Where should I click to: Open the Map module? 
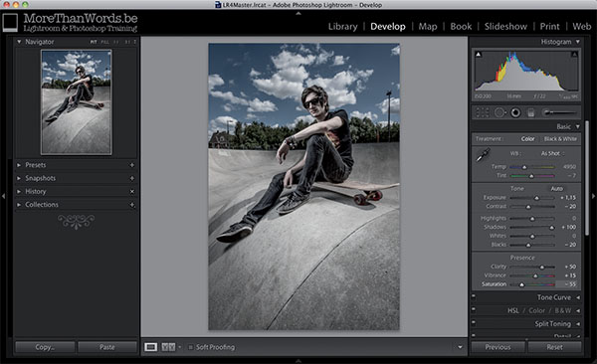point(428,26)
